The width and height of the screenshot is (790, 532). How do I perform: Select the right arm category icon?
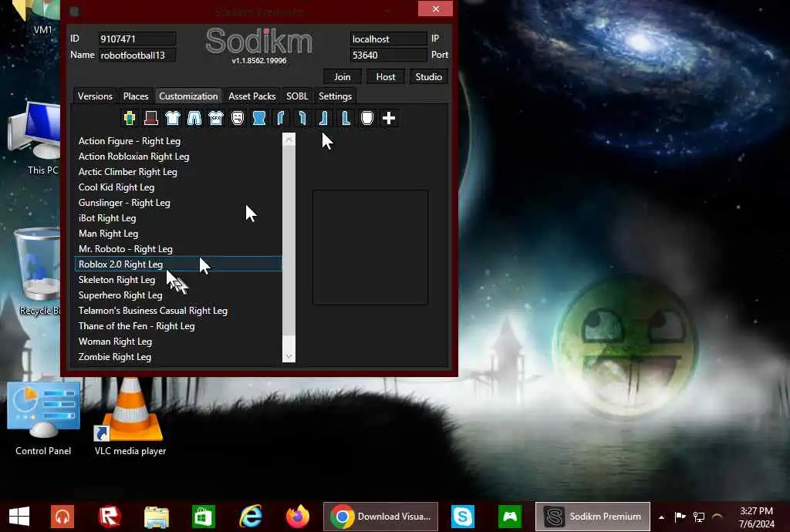(281, 118)
